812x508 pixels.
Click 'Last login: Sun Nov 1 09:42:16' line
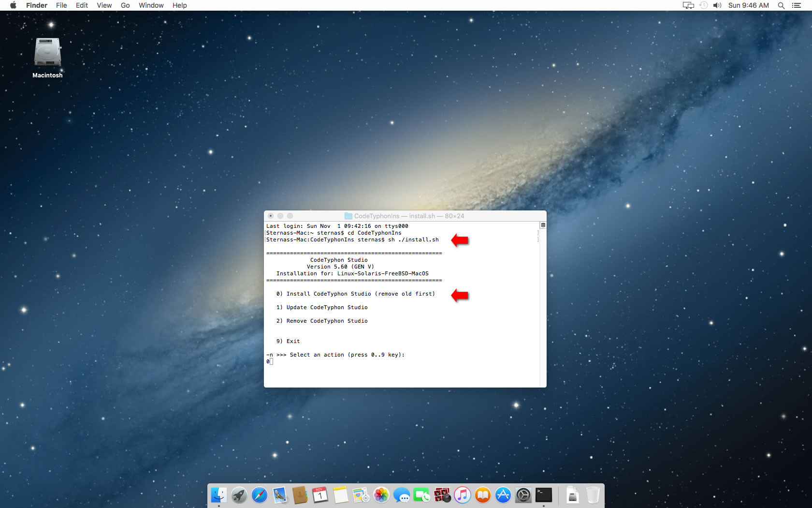point(337,226)
